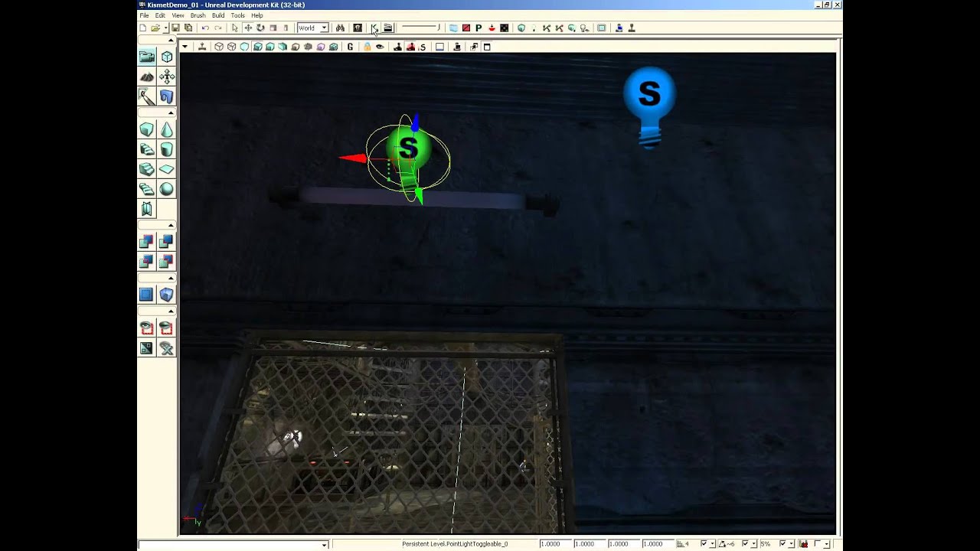
Task: Open the Brush menu
Action: point(198,15)
